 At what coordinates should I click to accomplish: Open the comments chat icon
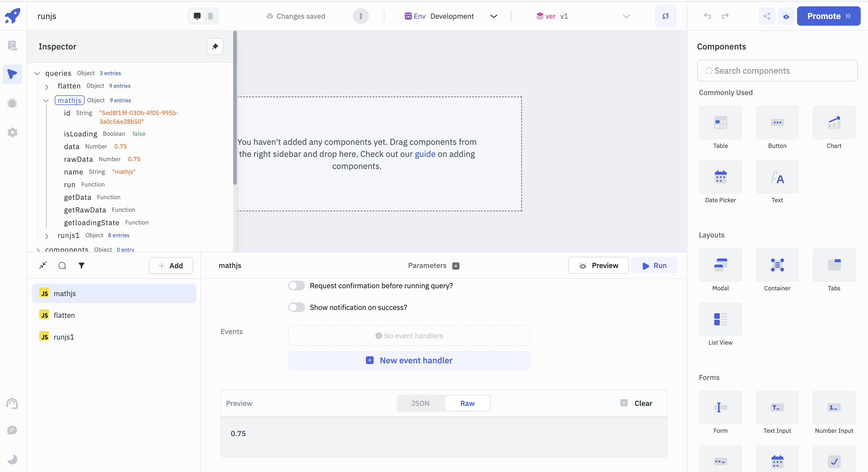(12, 430)
